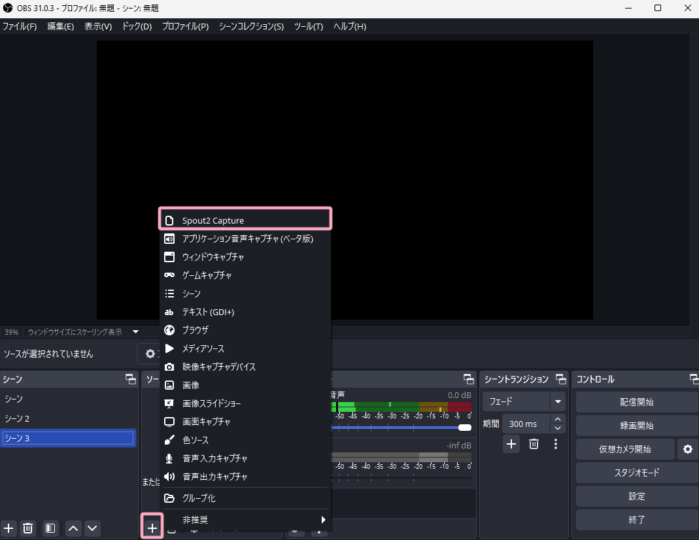
Task: Click 配信開始 button
Action: click(637, 402)
